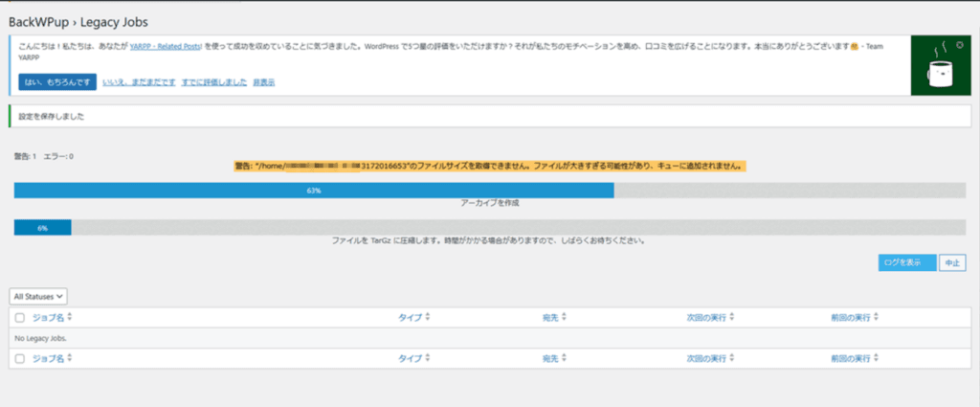Click sort arrows beside bottom 宛先 footer
Image resolution: width=980 pixels, height=407 pixels.
[x=565, y=359]
